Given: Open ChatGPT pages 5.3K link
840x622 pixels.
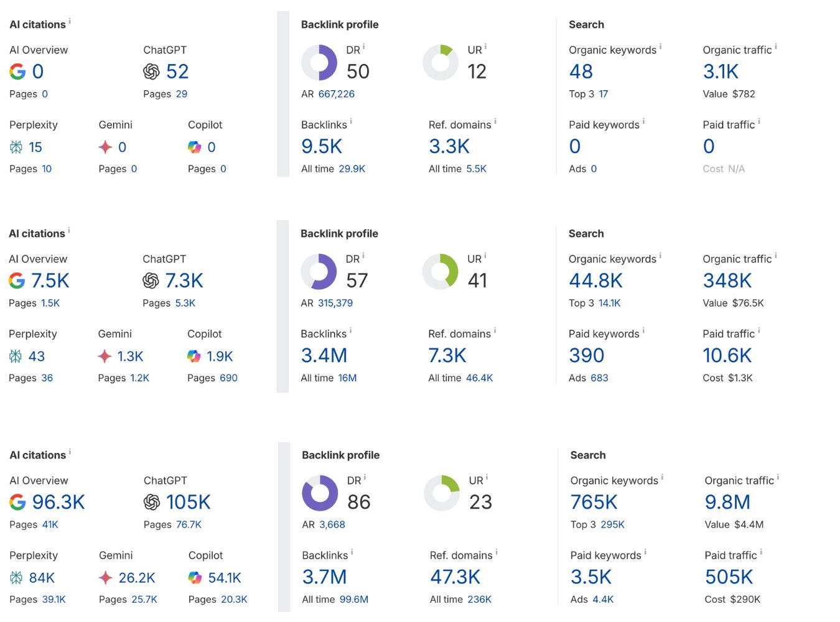Looking at the screenshot, I should [185, 303].
